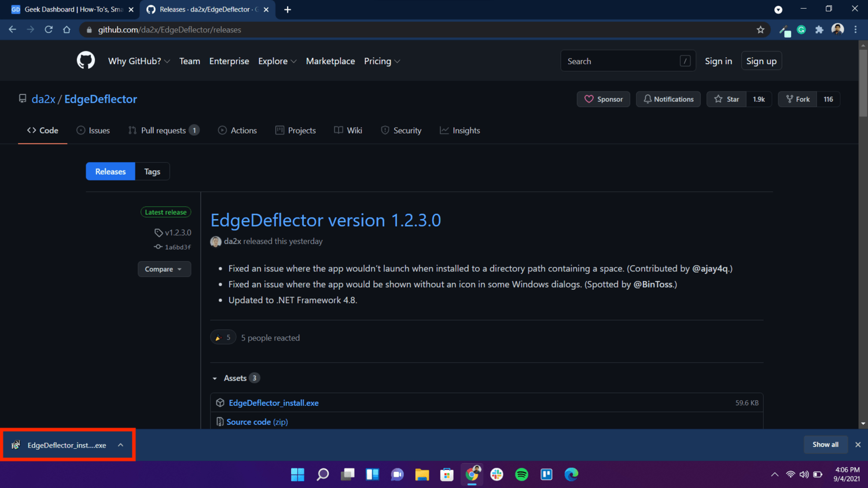This screenshot has height=488, width=868.
Task: Open the Grammarly extension icon
Action: point(801,29)
